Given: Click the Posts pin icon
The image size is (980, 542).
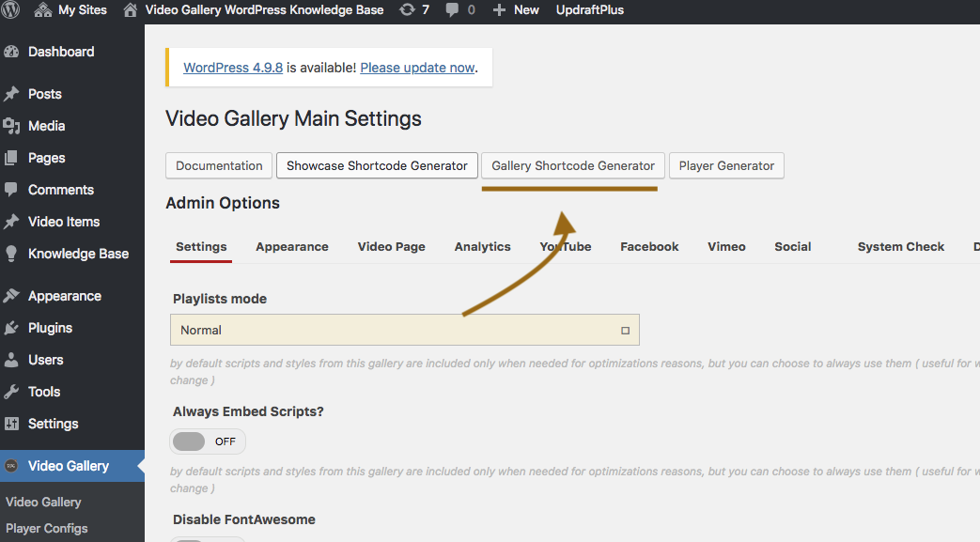Looking at the screenshot, I should point(11,94).
